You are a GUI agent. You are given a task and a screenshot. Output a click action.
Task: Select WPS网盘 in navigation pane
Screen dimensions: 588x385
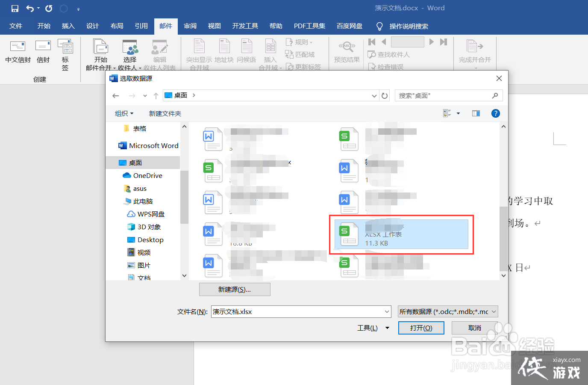[146, 214]
